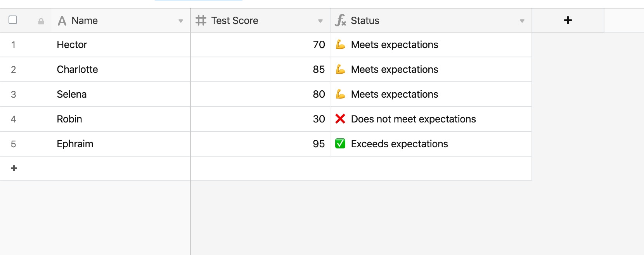Click the number field hash icon

pos(201,20)
